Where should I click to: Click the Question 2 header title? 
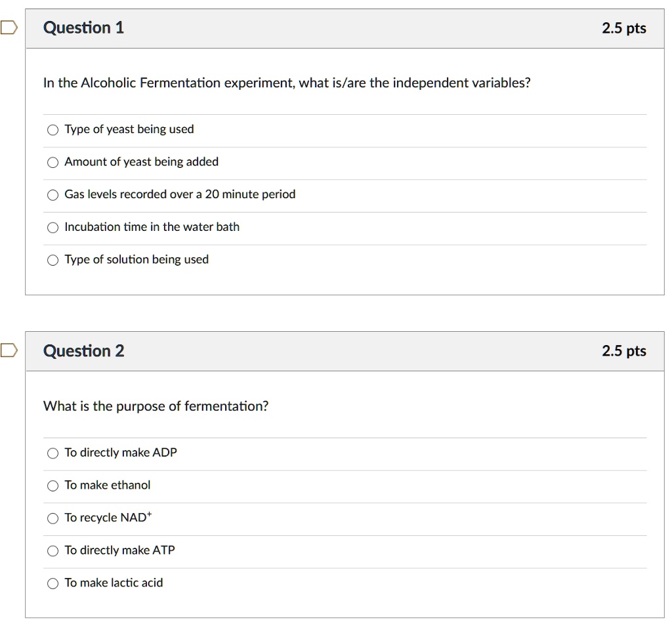[83, 351]
